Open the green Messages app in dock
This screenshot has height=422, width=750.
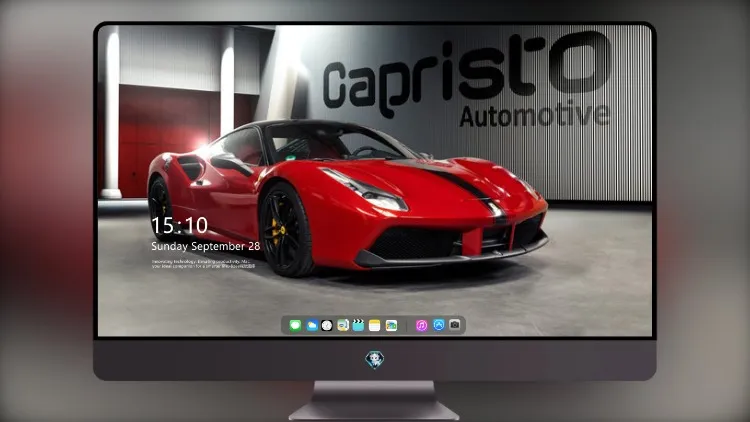tap(295, 326)
